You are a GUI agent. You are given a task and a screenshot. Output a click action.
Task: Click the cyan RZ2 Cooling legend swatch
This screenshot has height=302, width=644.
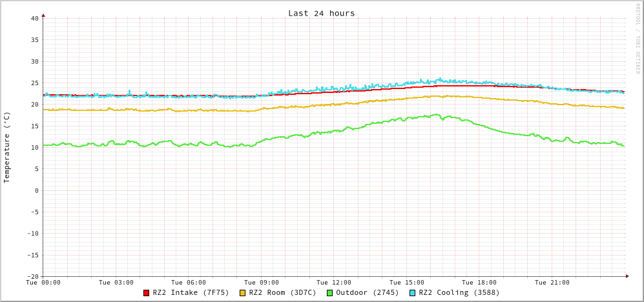413,293
